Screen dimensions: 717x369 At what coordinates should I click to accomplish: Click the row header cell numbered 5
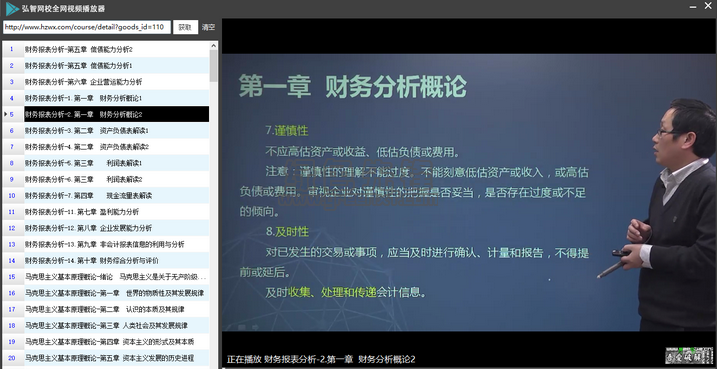point(13,114)
